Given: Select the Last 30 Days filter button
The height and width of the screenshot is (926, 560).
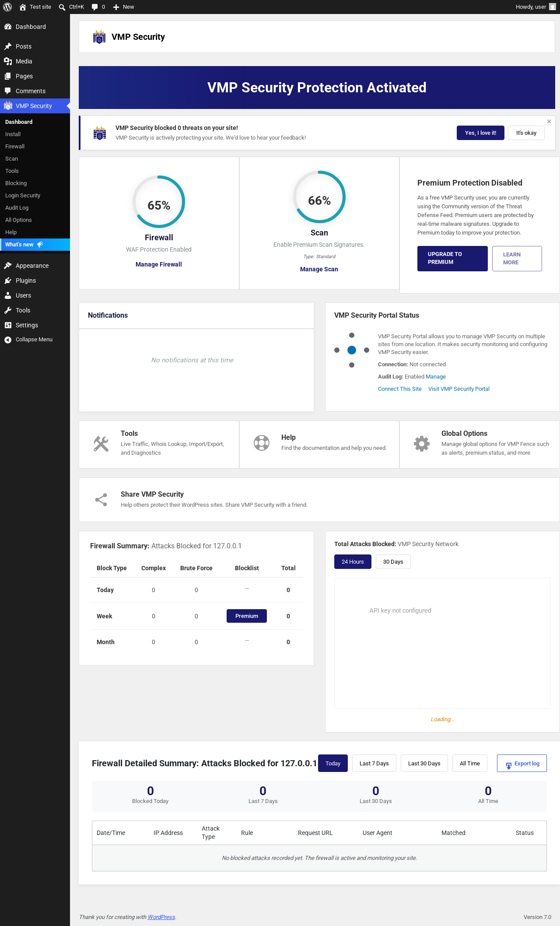Looking at the screenshot, I should (x=424, y=763).
